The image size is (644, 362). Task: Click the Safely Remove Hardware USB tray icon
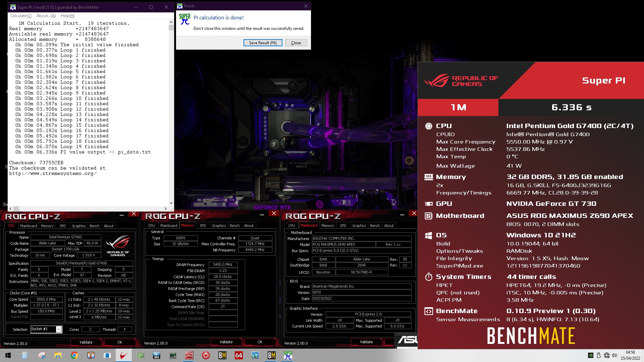[599, 355]
